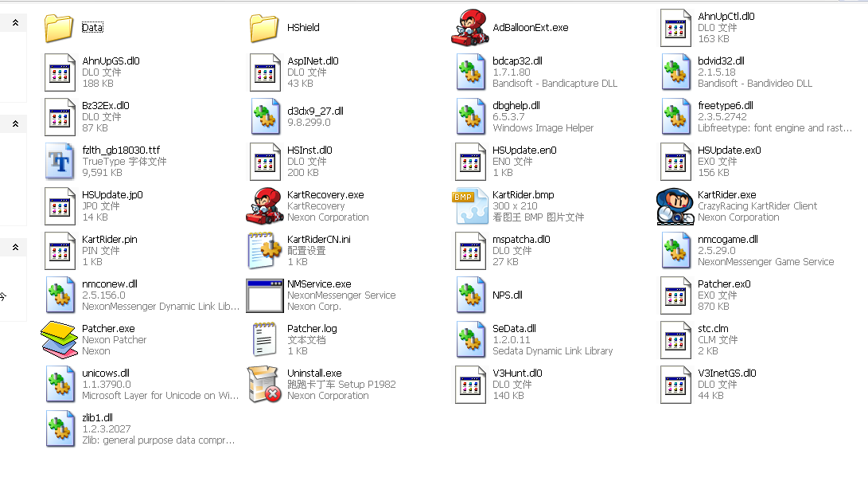Select bdcap32.dll gear icon

click(470, 72)
